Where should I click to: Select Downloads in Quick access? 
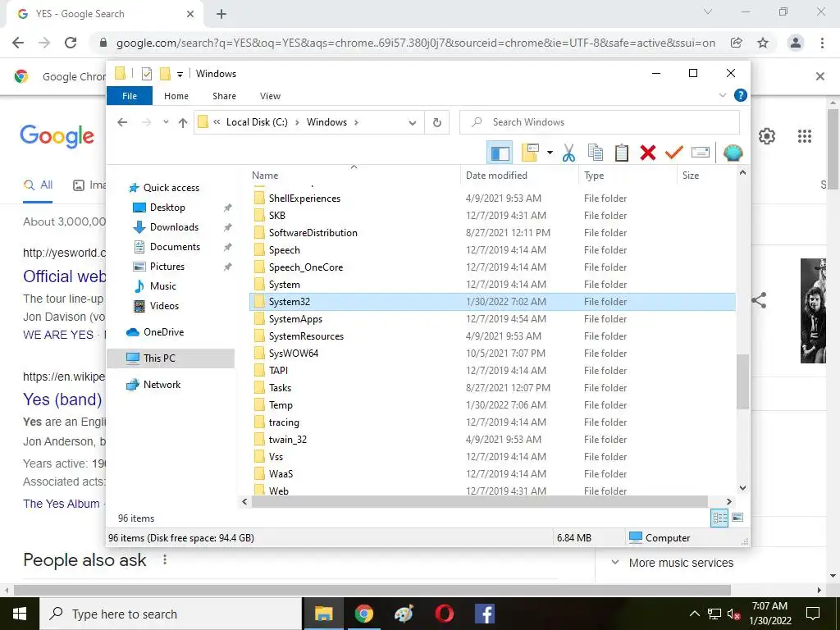click(x=174, y=227)
